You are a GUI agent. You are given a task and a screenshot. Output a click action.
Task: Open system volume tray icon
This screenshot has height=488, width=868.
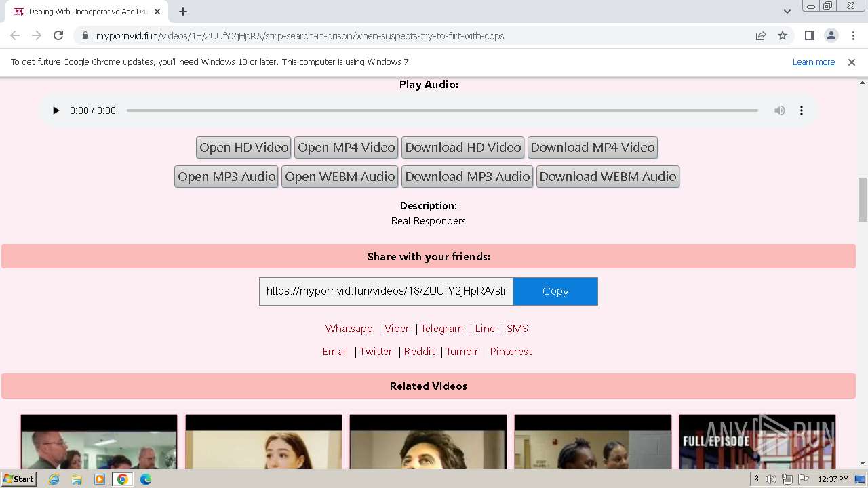click(x=771, y=479)
